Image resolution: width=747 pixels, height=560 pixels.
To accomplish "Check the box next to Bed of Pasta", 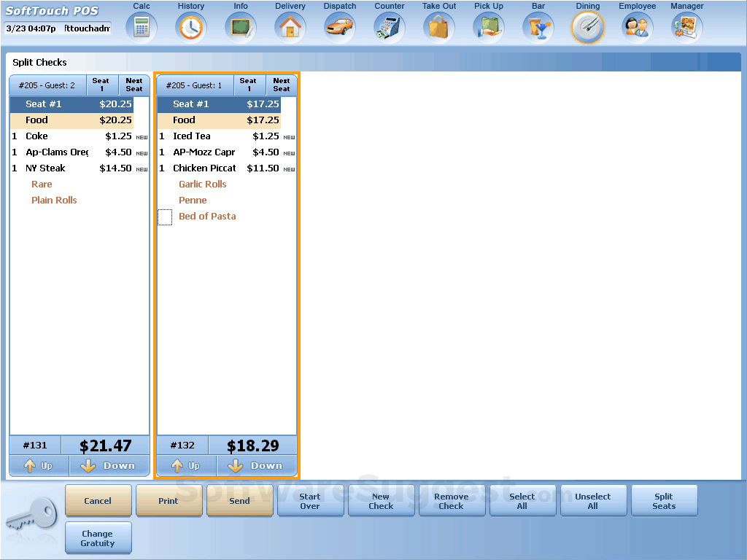I will (x=165, y=217).
